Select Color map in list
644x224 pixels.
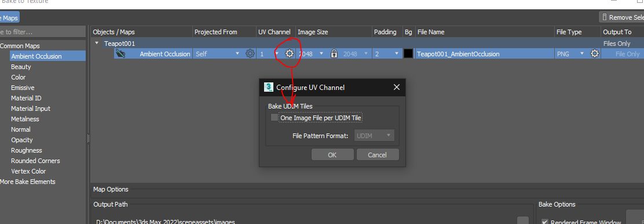[19, 77]
